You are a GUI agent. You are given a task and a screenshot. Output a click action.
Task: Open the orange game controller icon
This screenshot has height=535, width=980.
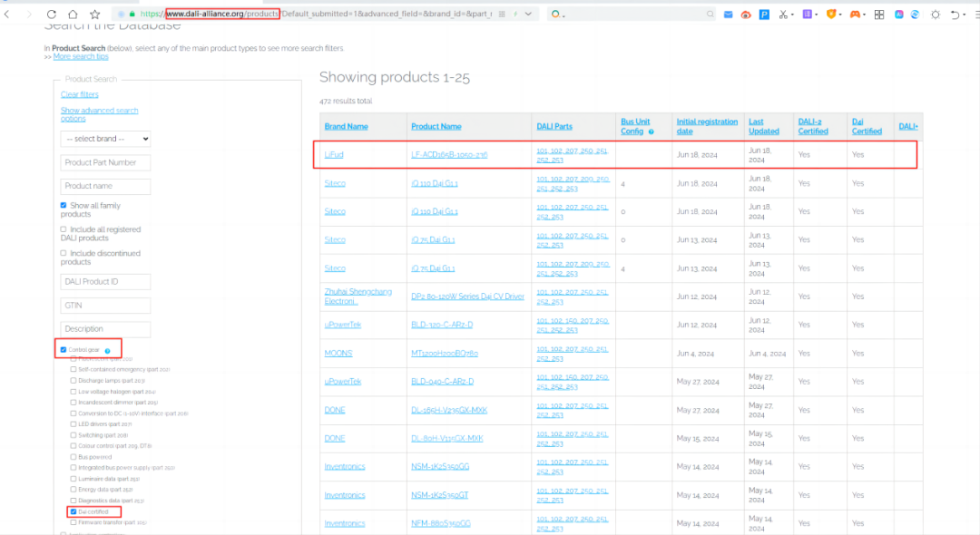pyautogui.click(x=855, y=15)
